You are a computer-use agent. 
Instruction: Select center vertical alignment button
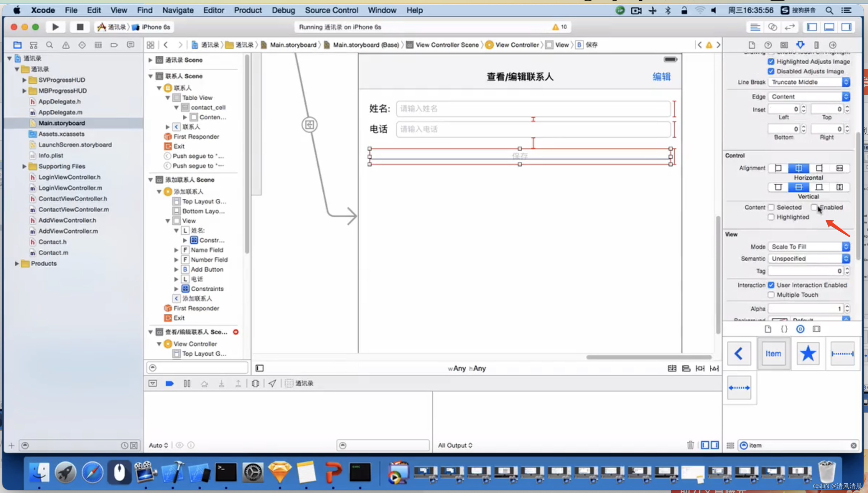point(798,187)
